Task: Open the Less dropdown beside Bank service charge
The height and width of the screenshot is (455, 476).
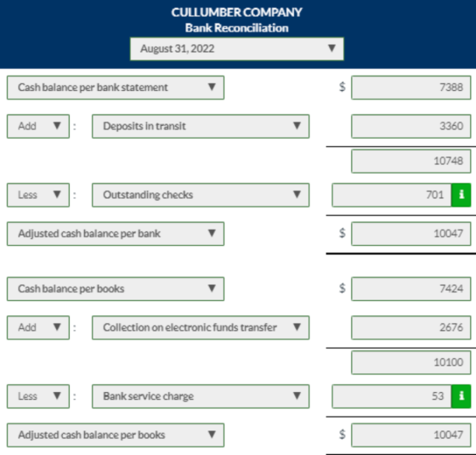Action: tap(38, 396)
